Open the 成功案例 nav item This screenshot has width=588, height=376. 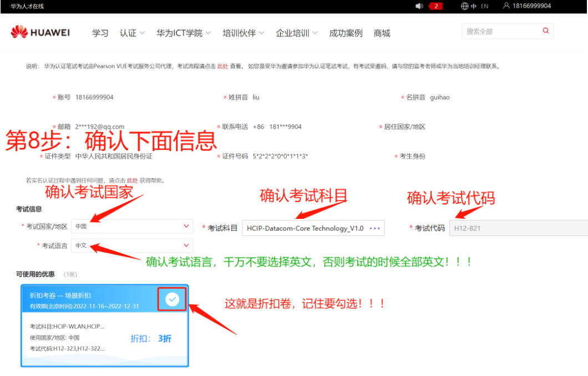pos(346,33)
